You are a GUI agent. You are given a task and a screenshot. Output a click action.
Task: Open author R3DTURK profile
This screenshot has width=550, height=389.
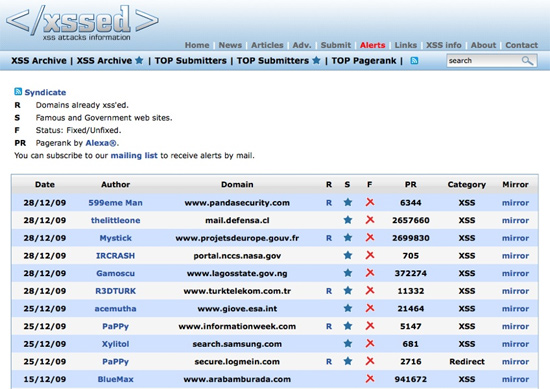[x=115, y=291]
